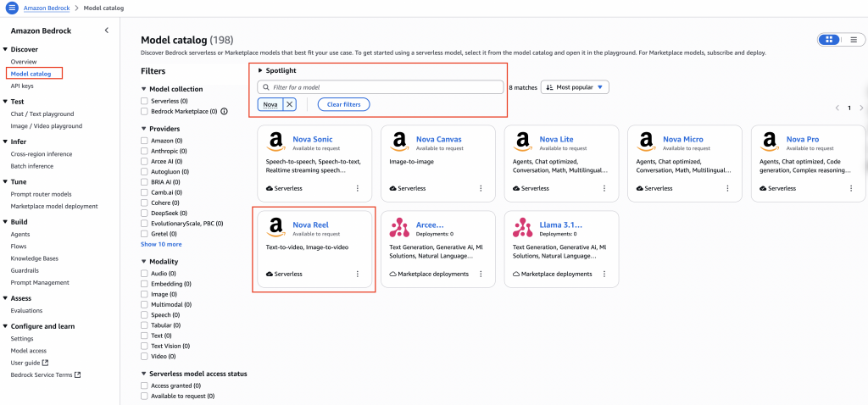
Task: Open options menu on Nova Sonic card
Action: pyautogui.click(x=358, y=188)
